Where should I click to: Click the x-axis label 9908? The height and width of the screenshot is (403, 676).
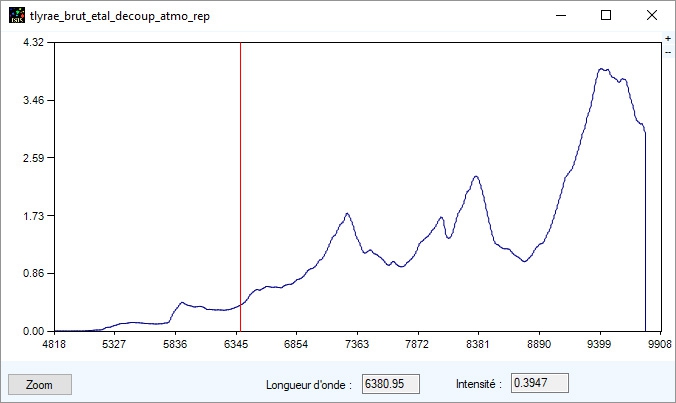point(660,344)
